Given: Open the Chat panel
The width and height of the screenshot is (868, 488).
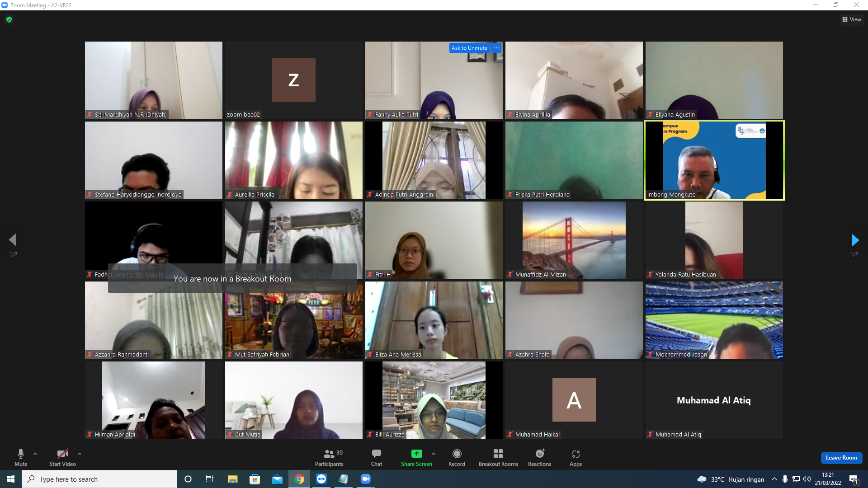Looking at the screenshot, I should point(377,457).
